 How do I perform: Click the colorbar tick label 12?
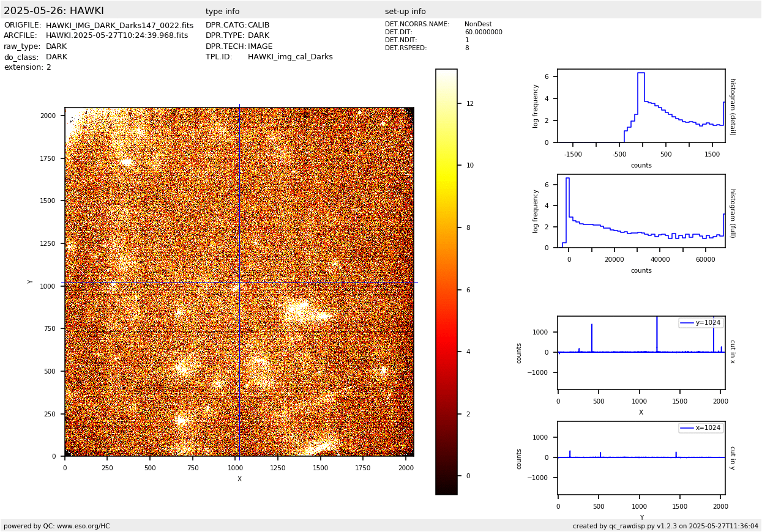[x=470, y=103]
